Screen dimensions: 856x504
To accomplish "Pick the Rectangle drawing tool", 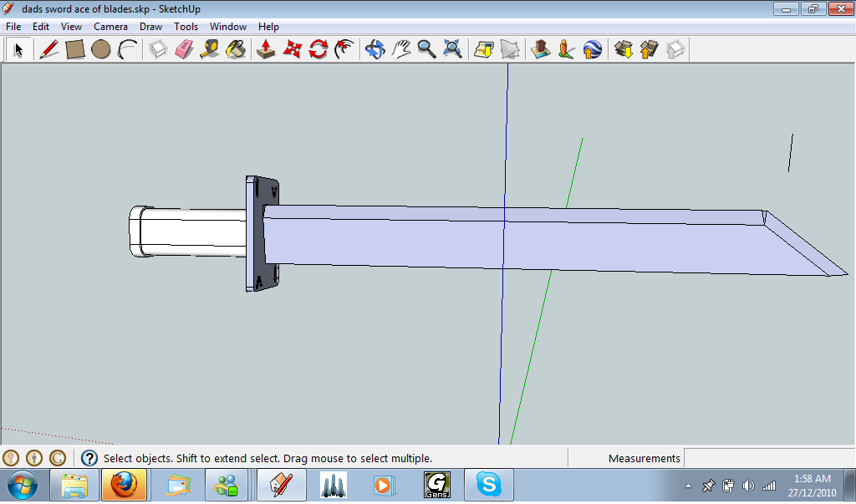I will click(74, 49).
